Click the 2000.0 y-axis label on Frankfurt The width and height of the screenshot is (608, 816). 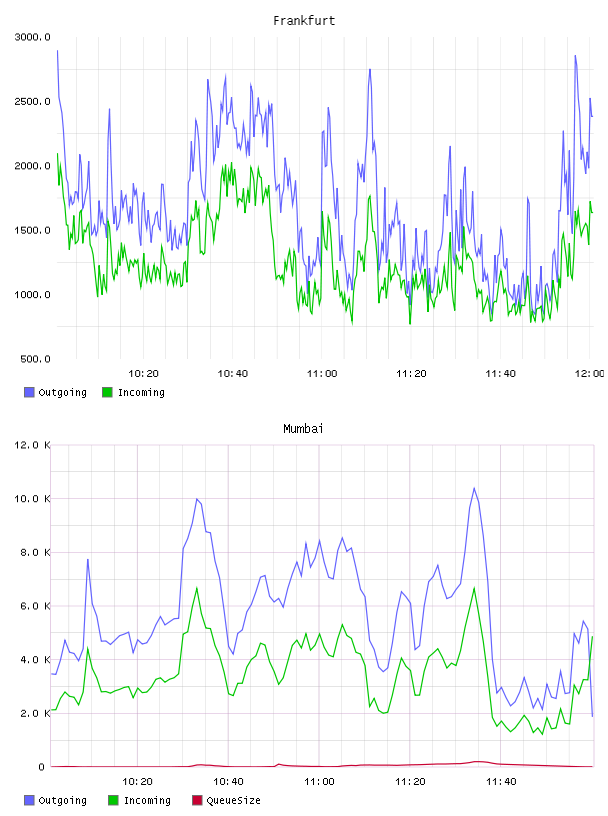(32, 166)
